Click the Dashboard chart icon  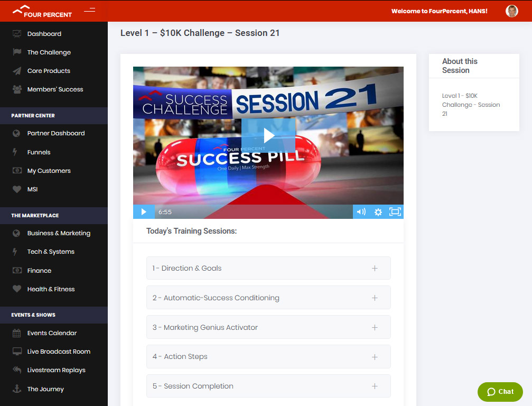(16, 34)
